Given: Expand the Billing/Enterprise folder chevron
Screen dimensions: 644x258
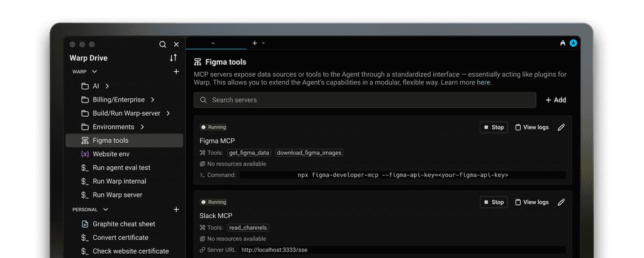Looking at the screenshot, I should 152,99.
